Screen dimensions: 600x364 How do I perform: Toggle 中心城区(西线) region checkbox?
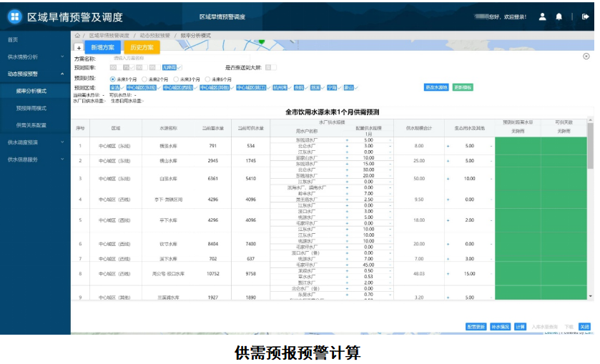tap(180, 88)
